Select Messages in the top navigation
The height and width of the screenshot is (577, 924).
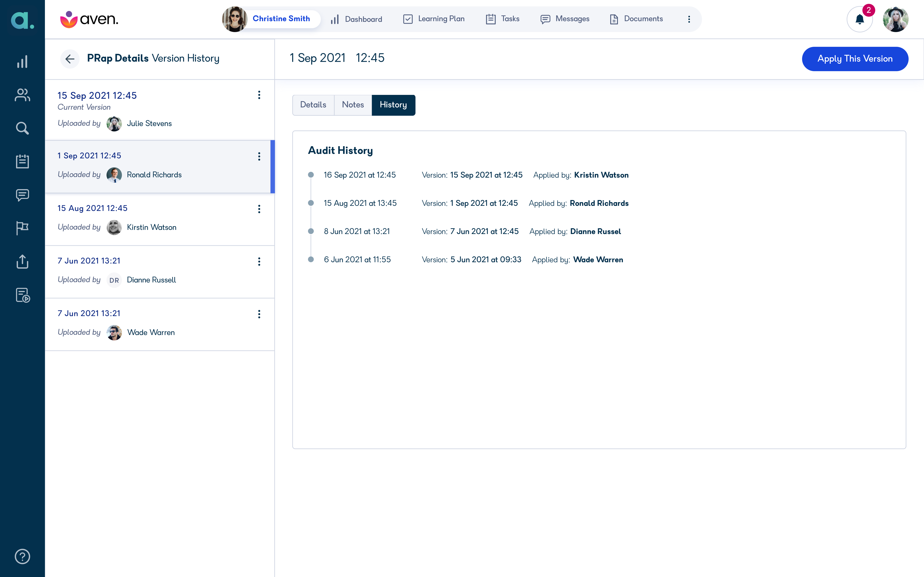tap(565, 19)
